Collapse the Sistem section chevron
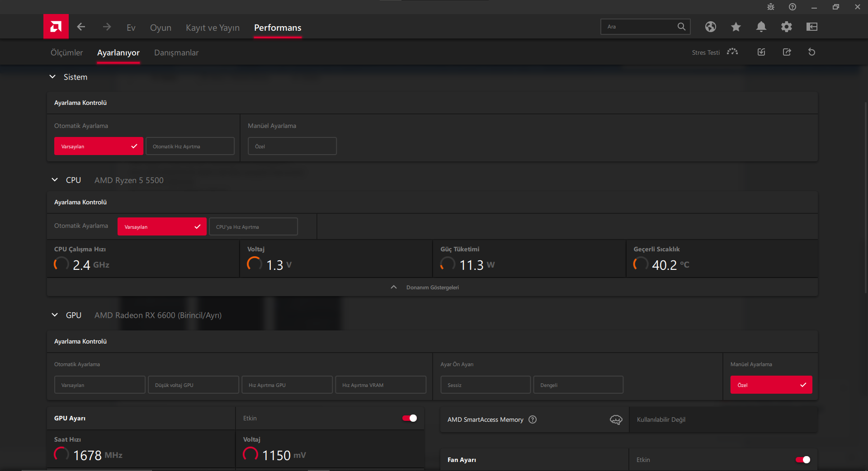 tap(52, 77)
